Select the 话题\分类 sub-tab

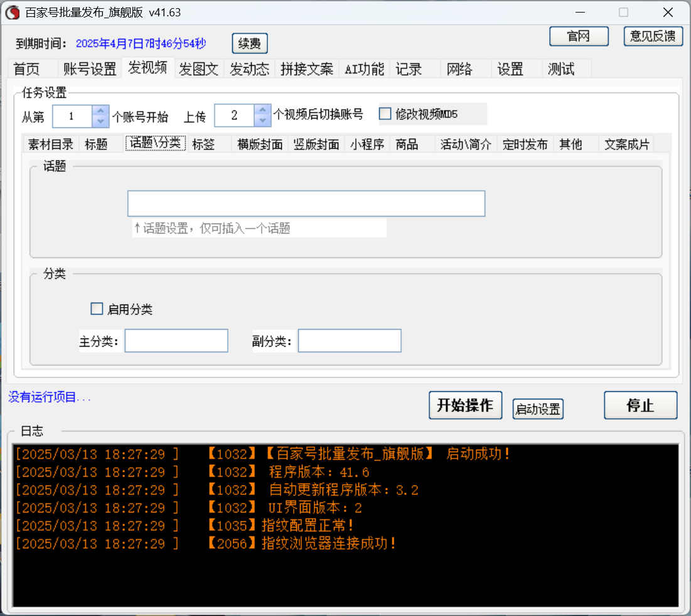click(156, 143)
